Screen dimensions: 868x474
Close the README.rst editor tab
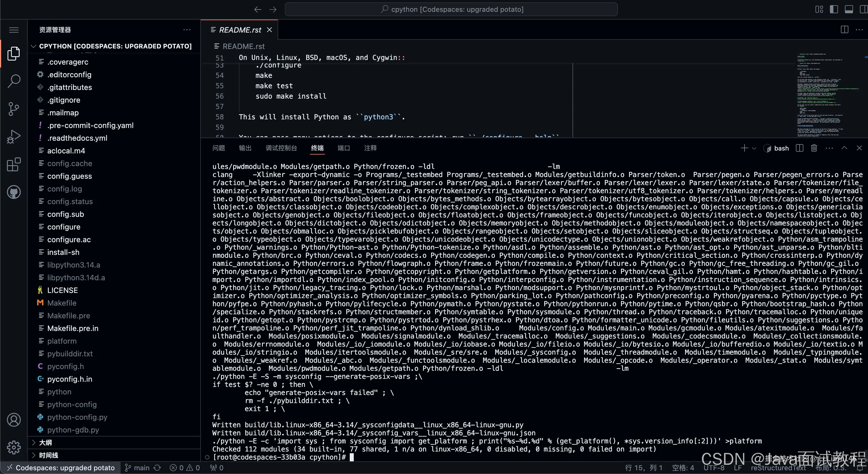click(270, 30)
